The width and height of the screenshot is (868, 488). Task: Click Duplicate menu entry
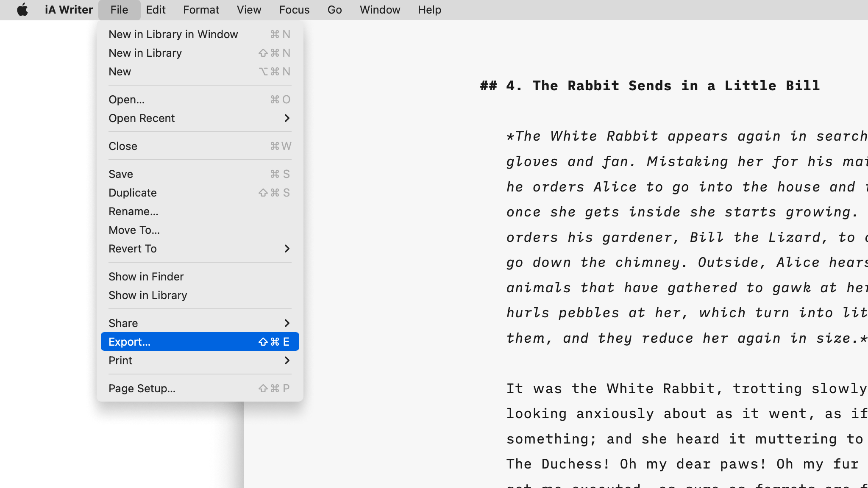click(x=132, y=193)
